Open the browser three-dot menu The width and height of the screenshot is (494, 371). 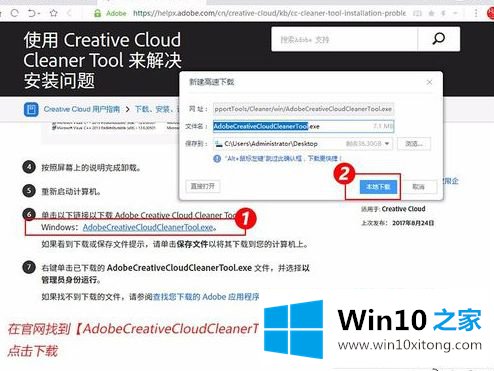point(476,13)
